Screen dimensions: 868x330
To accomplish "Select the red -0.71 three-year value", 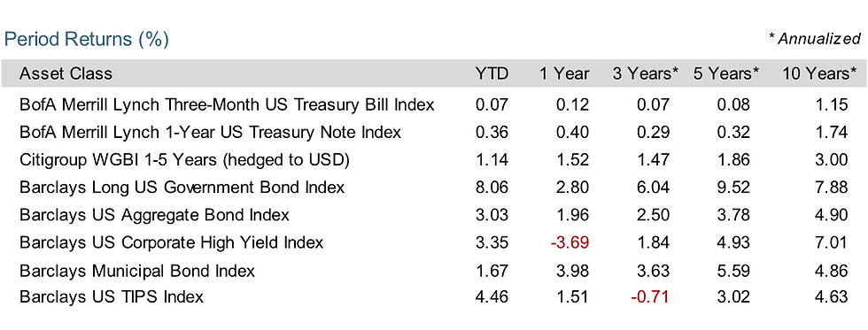I will 650,297.
